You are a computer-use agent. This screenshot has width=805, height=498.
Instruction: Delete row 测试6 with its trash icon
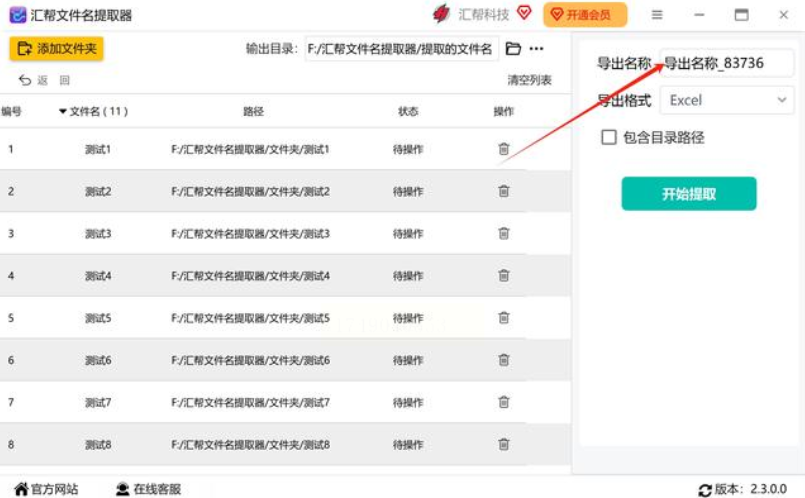click(x=504, y=360)
